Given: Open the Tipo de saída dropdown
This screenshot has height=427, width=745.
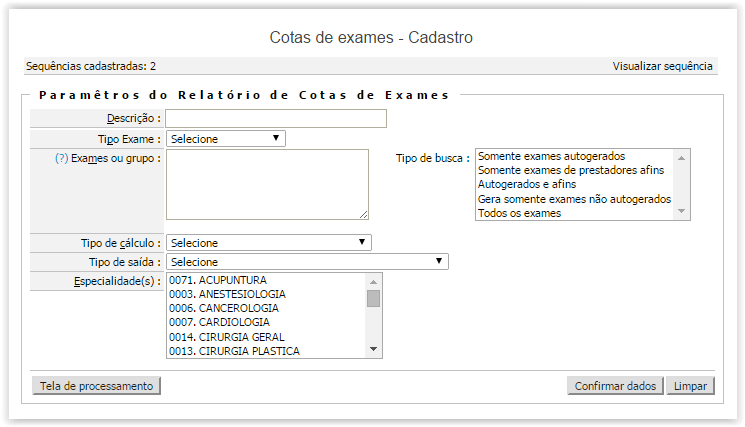Looking at the screenshot, I should coord(307,262).
